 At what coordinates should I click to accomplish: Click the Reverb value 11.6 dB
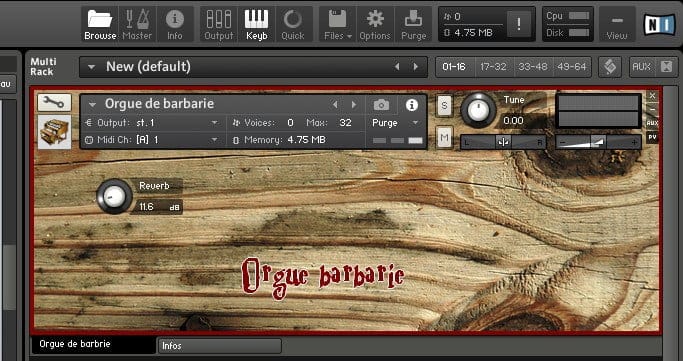click(x=159, y=207)
